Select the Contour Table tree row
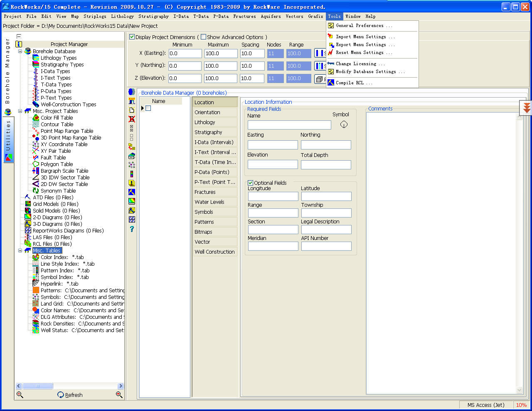This screenshot has height=411, width=532. point(57,124)
